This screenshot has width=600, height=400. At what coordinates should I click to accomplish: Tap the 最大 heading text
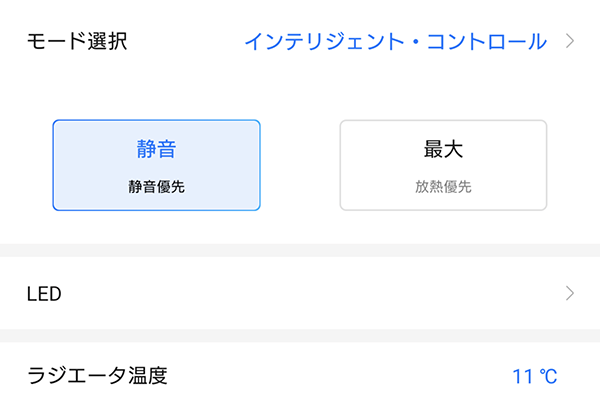click(443, 150)
